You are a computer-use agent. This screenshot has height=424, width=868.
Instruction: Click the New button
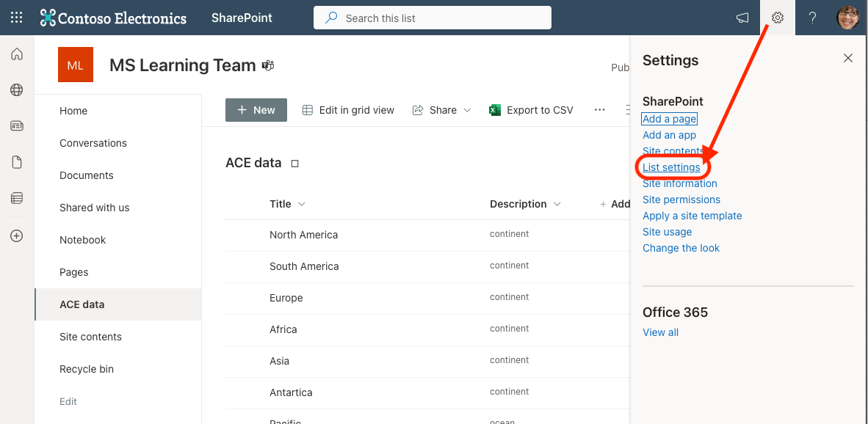click(256, 110)
